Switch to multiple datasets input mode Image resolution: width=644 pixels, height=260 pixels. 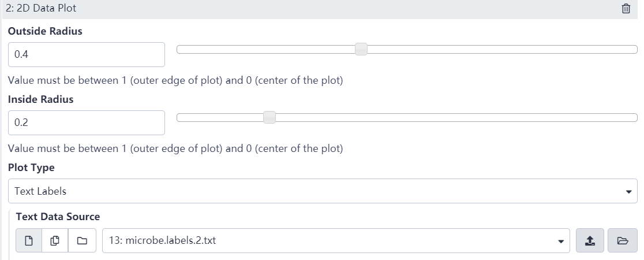coord(55,241)
